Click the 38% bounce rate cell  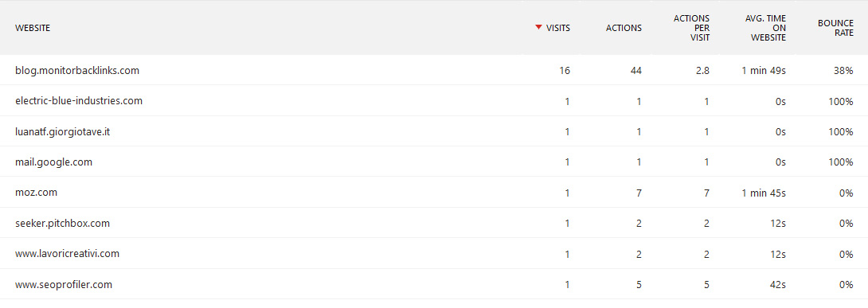(x=844, y=71)
